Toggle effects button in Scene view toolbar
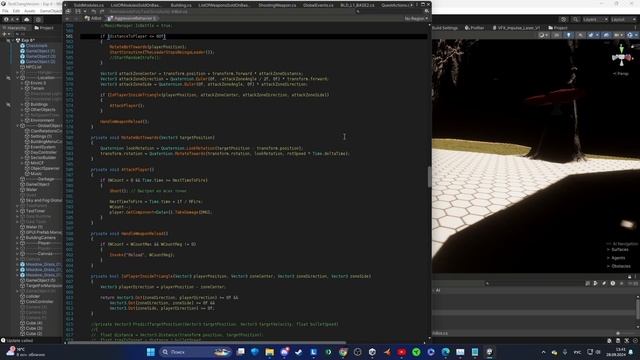 point(592,35)
